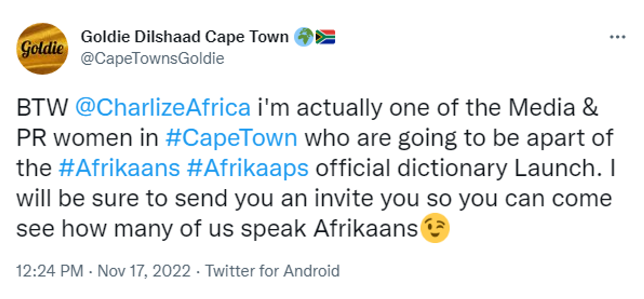Click the globe emoji beside the name
The height and width of the screenshot is (299, 644).
pyautogui.click(x=304, y=37)
